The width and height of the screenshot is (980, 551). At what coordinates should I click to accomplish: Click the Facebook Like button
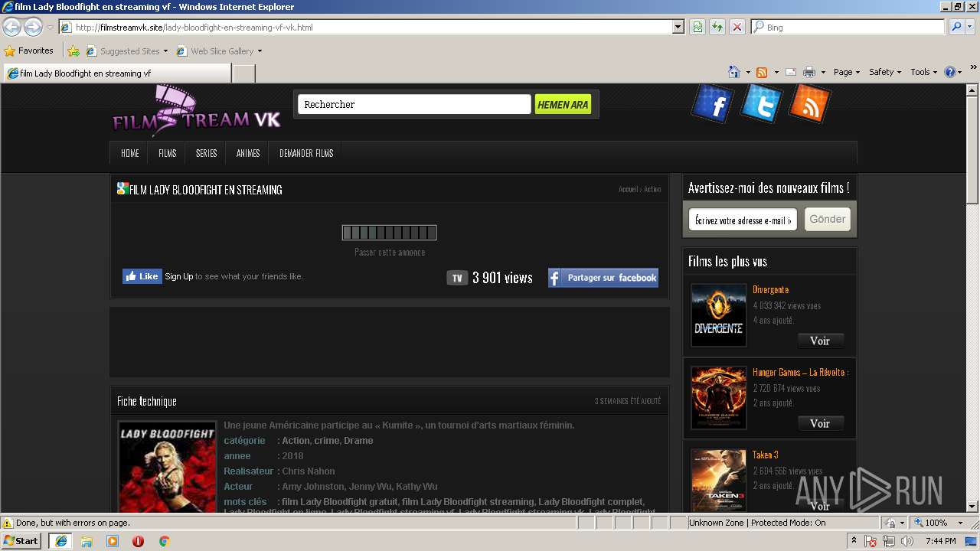click(x=142, y=276)
